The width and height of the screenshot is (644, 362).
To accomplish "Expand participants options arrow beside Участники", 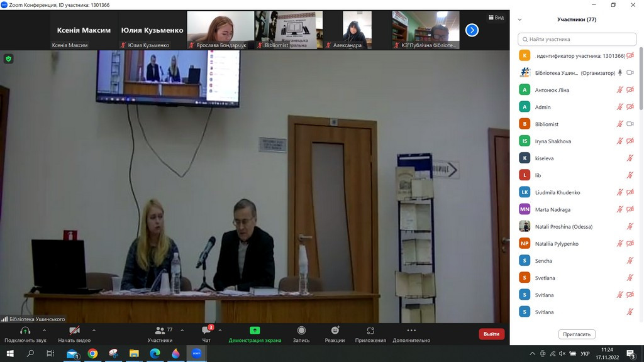I will pyautogui.click(x=182, y=331).
